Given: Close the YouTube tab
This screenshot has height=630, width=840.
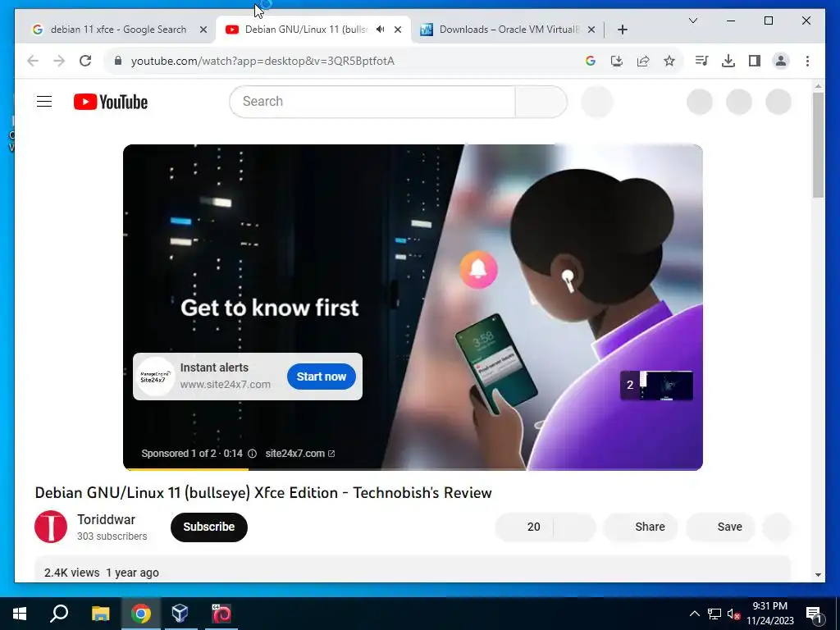Looking at the screenshot, I should pos(398,30).
